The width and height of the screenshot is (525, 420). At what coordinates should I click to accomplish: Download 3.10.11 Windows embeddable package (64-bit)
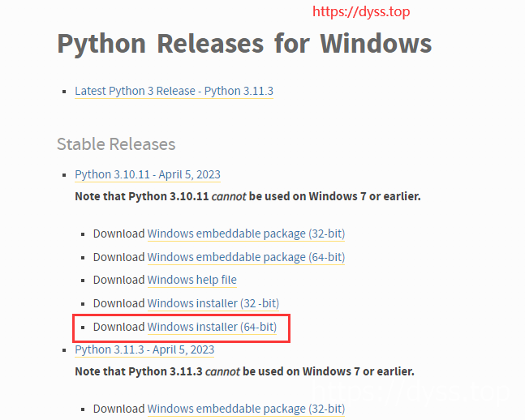(246, 257)
